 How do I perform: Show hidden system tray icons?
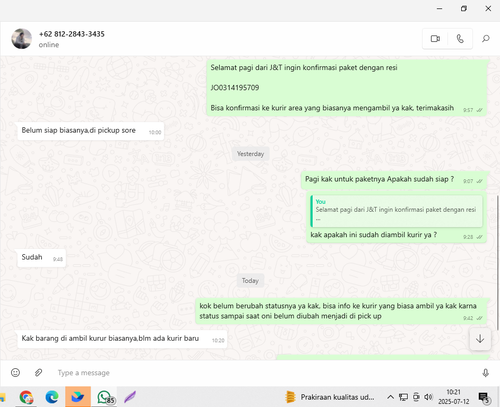coord(390,397)
